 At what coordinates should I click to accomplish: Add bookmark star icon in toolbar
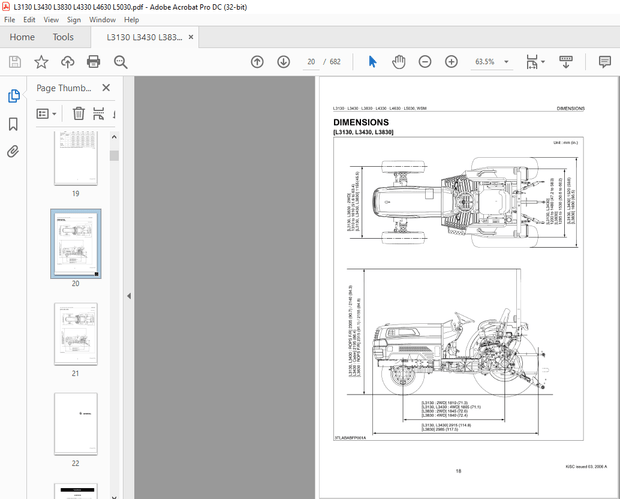[41, 62]
